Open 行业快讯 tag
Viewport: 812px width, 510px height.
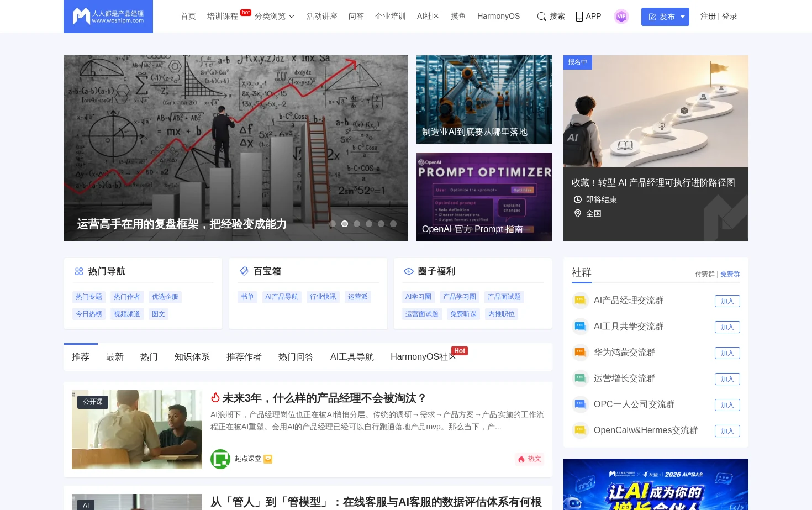coord(323,297)
